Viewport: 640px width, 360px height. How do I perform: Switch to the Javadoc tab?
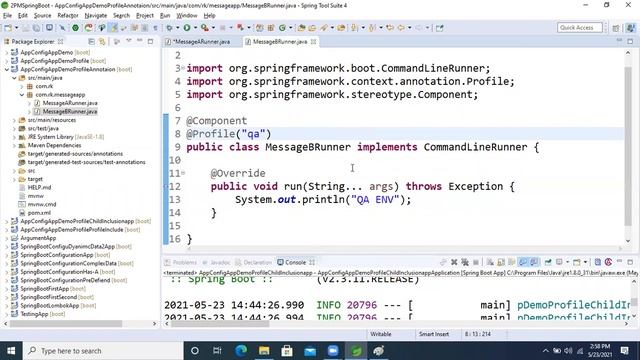coord(216,262)
